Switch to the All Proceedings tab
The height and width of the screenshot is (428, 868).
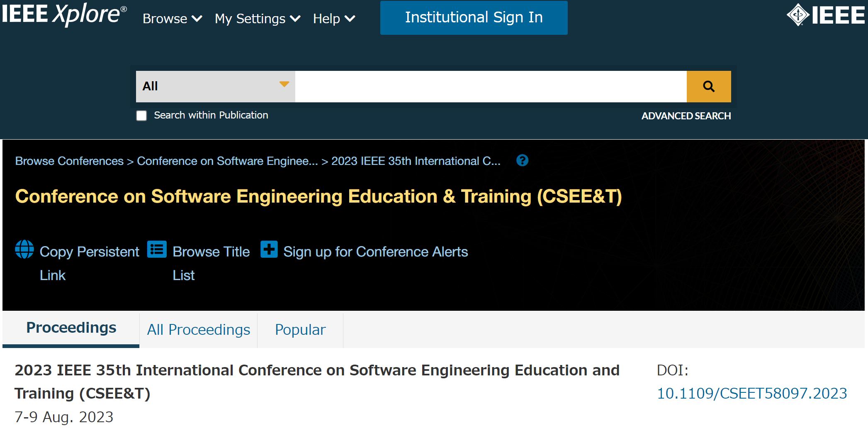pyautogui.click(x=198, y=330)
